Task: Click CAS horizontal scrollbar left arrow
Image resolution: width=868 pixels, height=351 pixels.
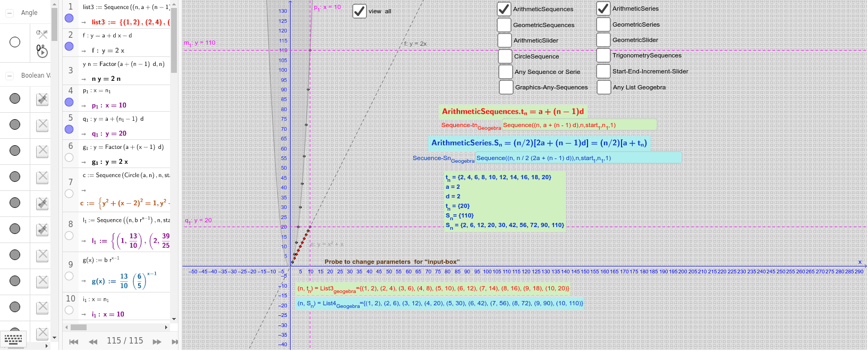Action: (x=66, y=327)
